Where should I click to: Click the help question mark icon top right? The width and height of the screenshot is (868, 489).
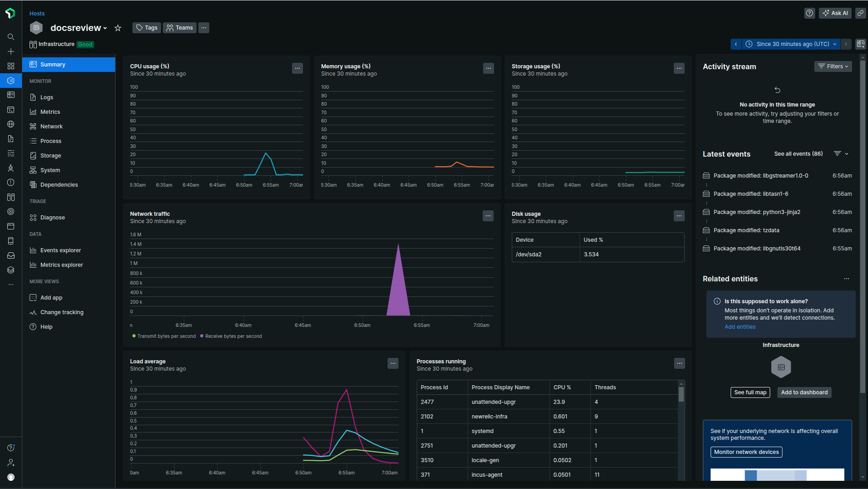click(809, 13)
